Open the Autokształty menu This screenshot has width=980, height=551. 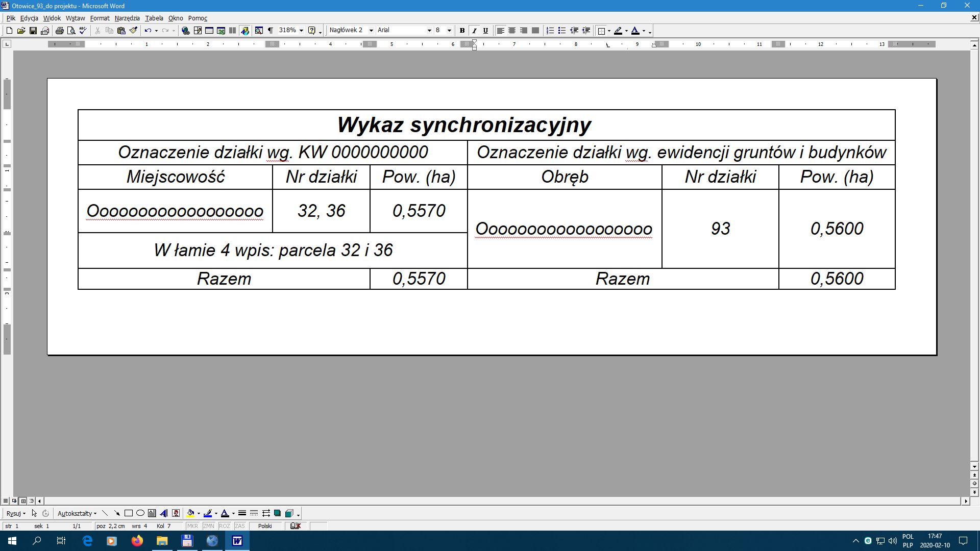coord(77,513)
